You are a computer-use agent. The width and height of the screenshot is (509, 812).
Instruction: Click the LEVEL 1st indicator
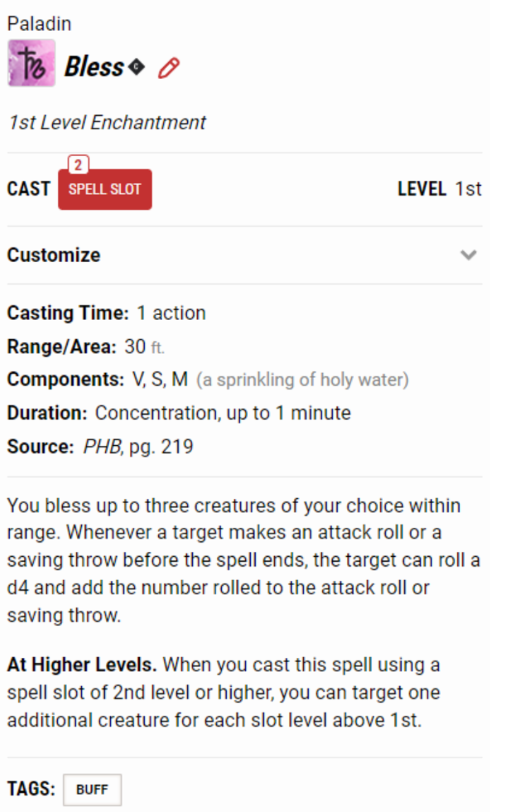[x=440, y=189]
